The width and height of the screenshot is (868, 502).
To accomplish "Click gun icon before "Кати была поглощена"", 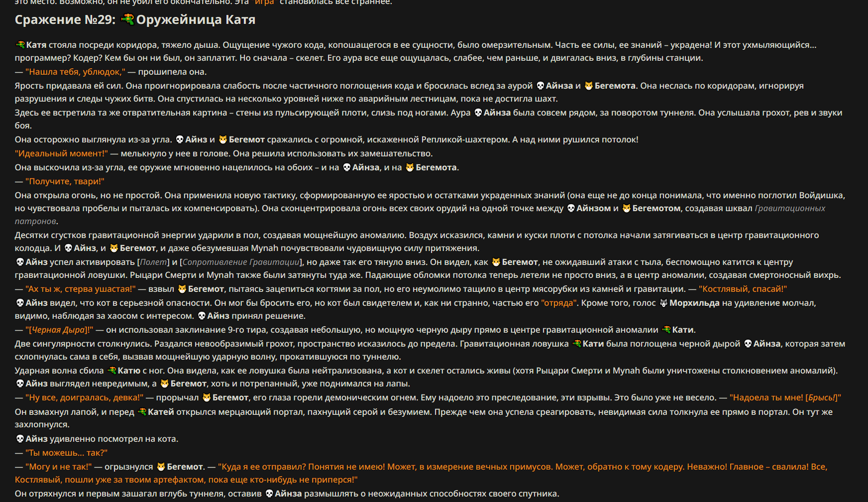I will pyautogui.click(x=577, y=344).
